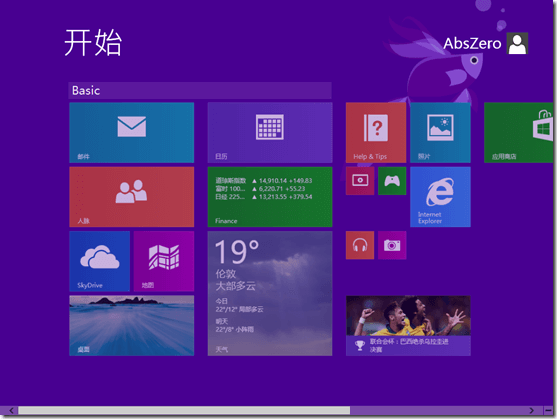Click the left scroll arrow
This screenshot has width=557, height=419.
pos(11,410)
